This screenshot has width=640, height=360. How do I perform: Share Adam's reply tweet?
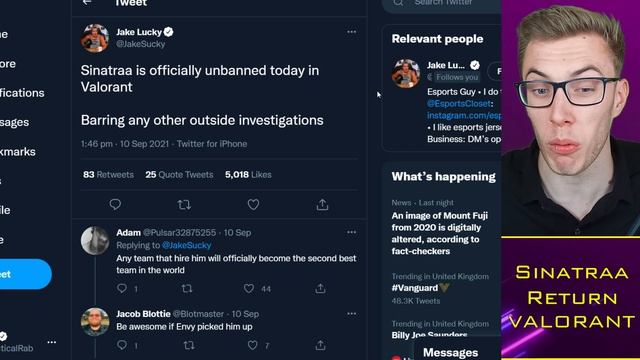pos(320,289)
